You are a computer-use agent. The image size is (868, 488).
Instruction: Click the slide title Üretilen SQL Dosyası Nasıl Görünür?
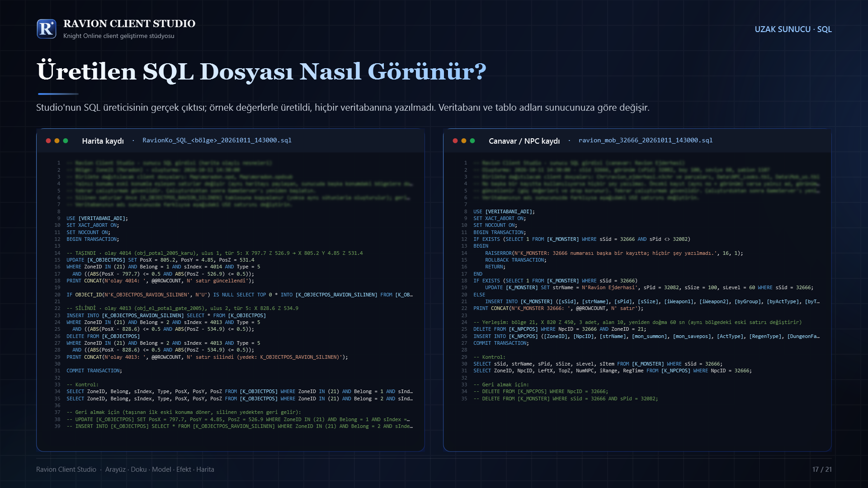point(262,71)
